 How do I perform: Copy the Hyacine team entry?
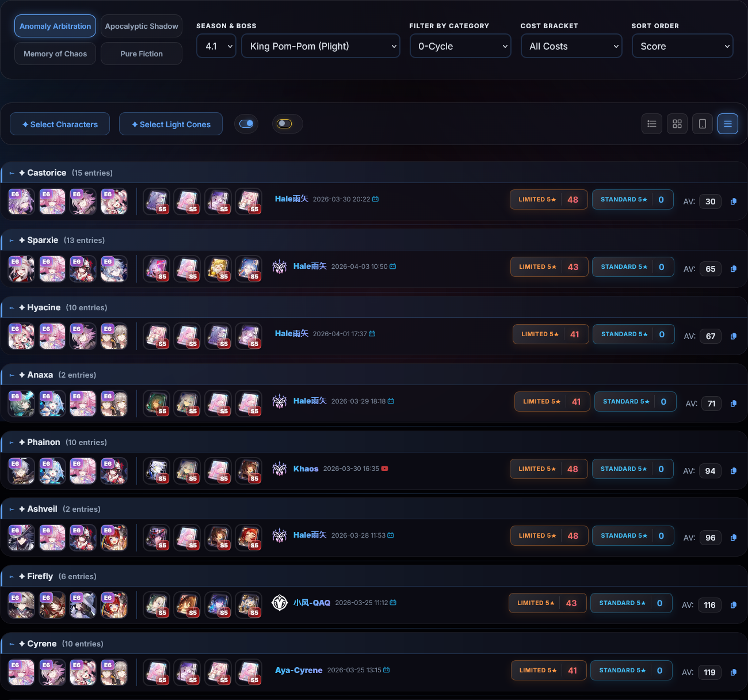pyautogui.click(x=734, y=336)
